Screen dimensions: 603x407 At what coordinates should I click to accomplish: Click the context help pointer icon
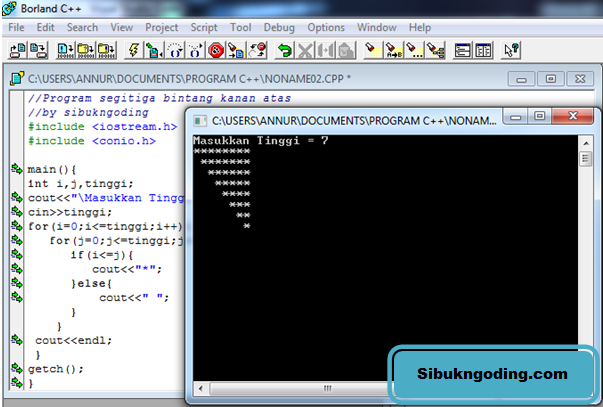pyautogui.click(x=511, y=50)
